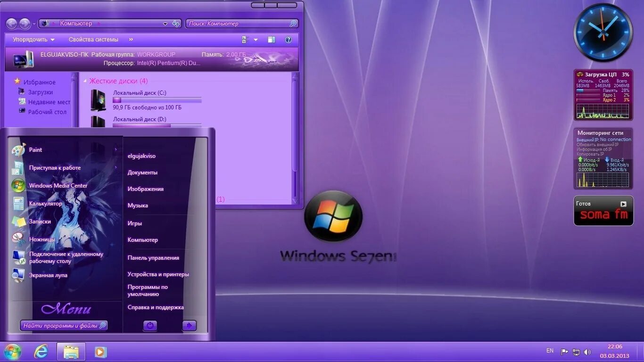Click the analog clock gadget
The height and width of the screenshot is (362, 644).
pos(603,32)
